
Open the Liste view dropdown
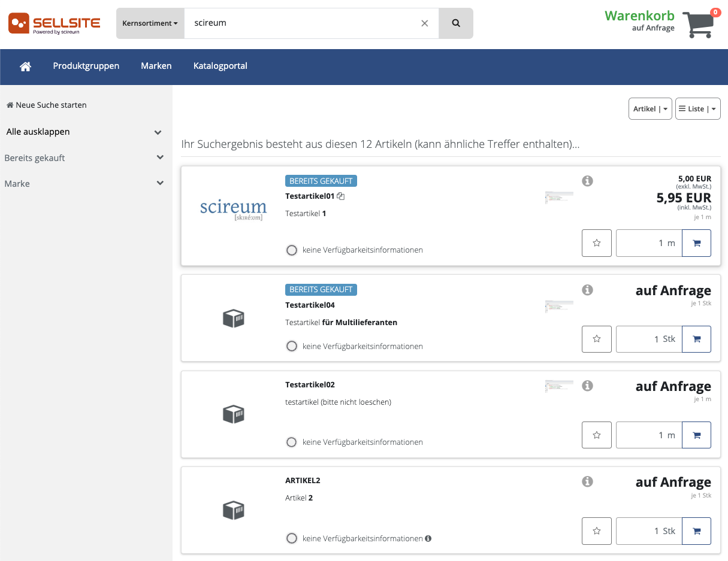[697, 109]
